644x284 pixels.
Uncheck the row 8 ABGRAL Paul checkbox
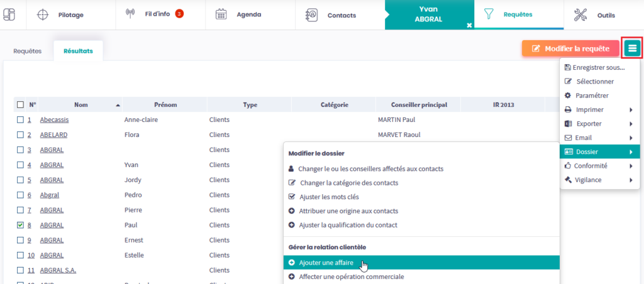point(21,225)
